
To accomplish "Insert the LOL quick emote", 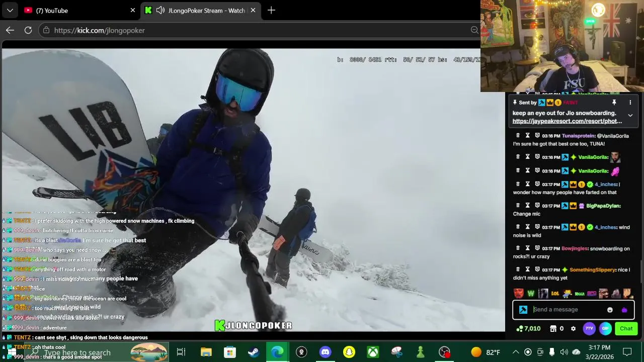I will tap(555, 293).
